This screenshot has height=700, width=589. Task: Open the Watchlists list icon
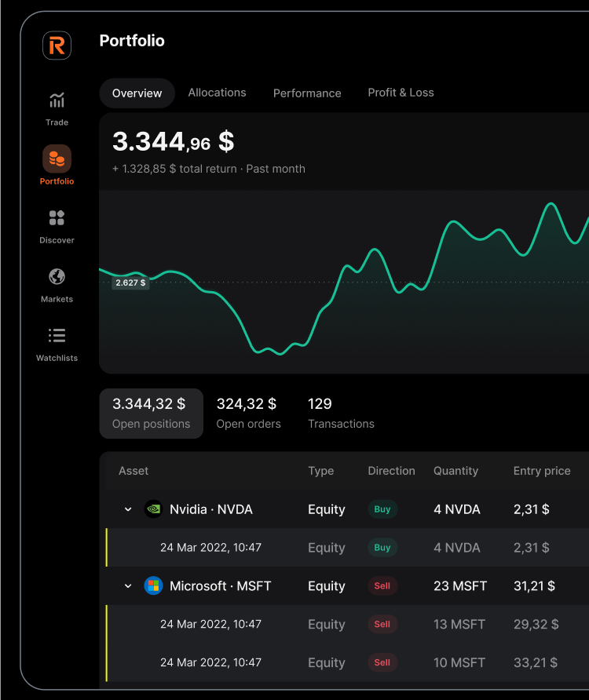point(57,336)
